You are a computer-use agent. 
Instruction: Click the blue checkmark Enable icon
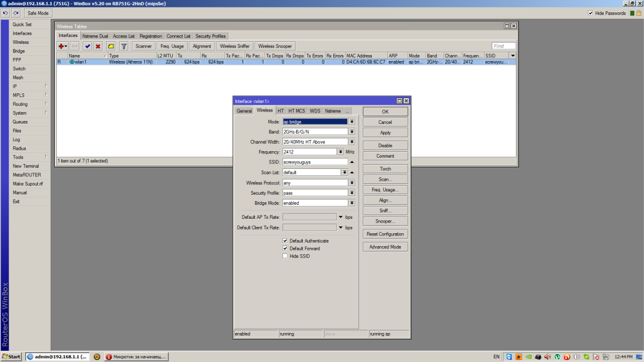[x=87, y=46]
